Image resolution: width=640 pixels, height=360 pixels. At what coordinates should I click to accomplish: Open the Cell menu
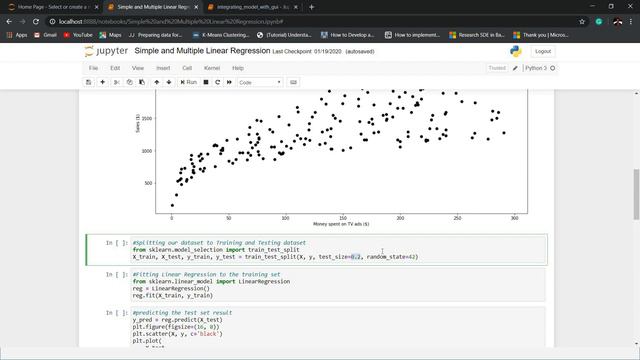click(x=187, y=68)
